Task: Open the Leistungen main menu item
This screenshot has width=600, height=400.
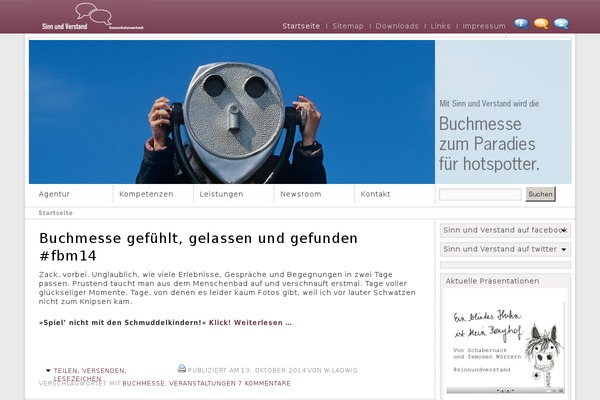Action: point(221,194)
